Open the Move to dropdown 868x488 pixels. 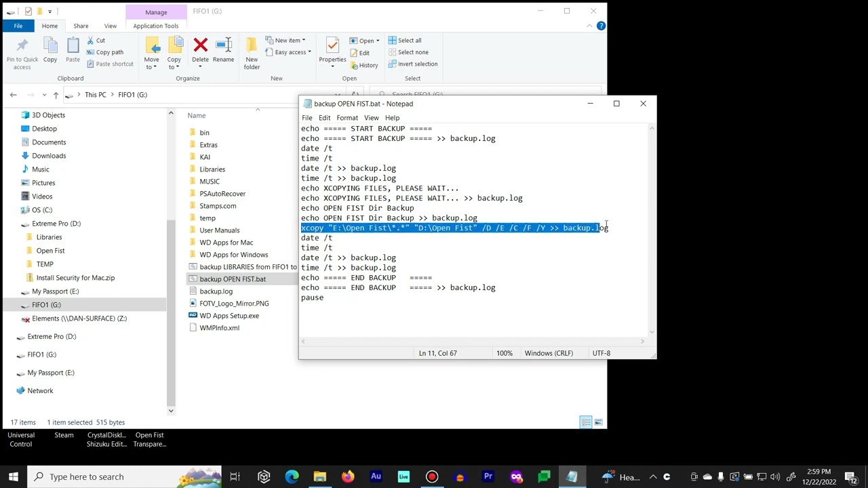(x=152, y=63)
